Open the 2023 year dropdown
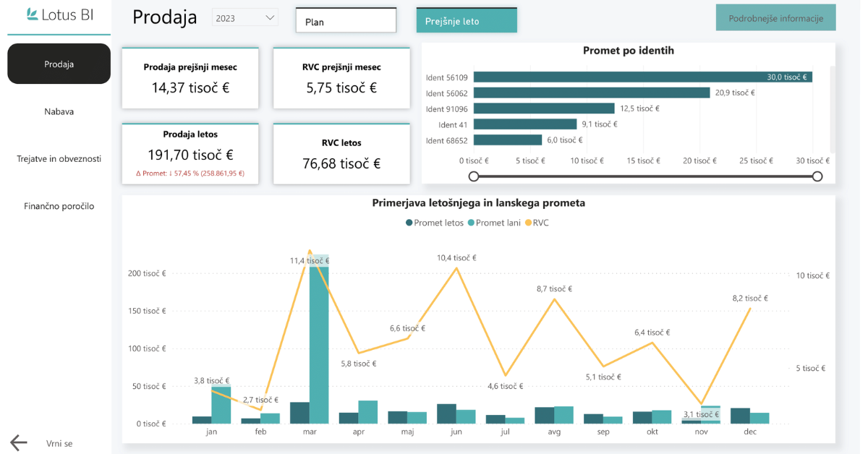The height and width of the screenshot is (454, 868). coord(245,18)
